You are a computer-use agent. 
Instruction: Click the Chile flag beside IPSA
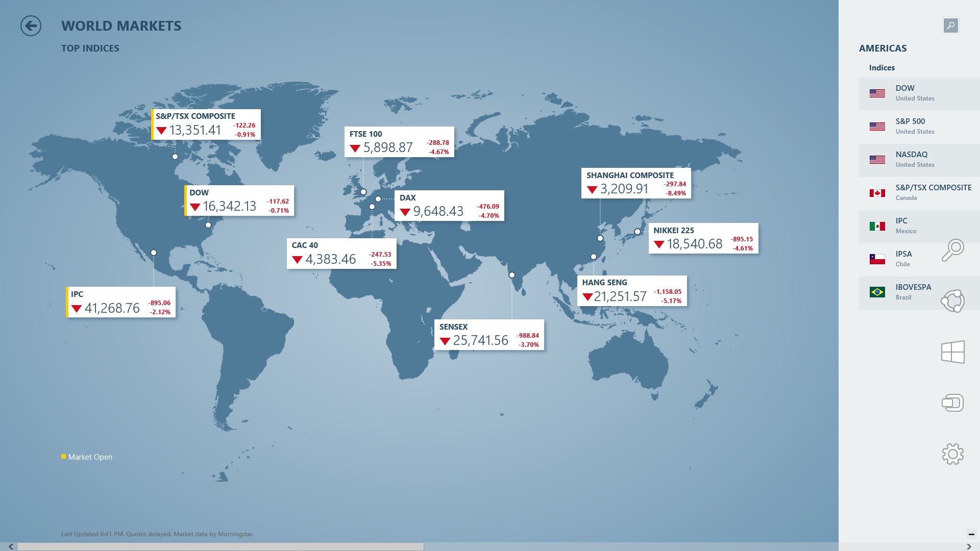coord(877,259)
